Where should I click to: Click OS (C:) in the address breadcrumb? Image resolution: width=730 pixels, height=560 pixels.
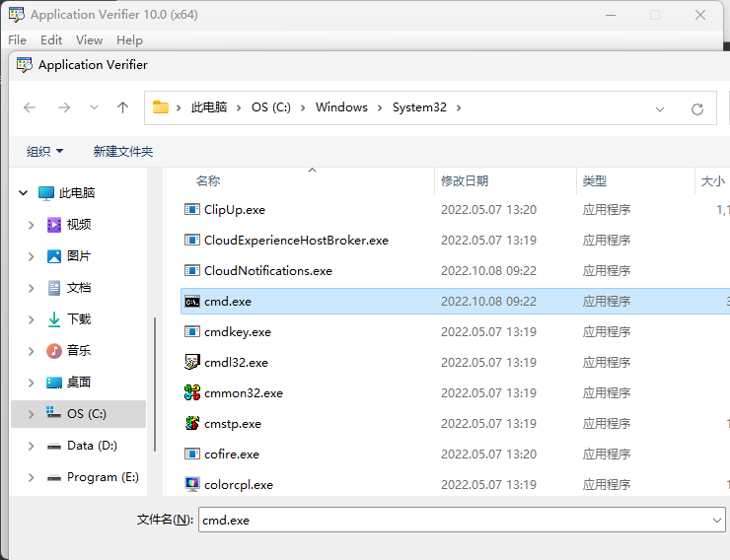pyautogui.click(x=271, y=107)
